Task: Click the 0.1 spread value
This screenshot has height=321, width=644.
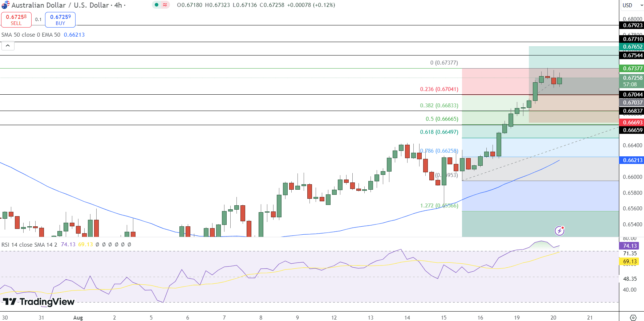Action: tap(38, 20)
